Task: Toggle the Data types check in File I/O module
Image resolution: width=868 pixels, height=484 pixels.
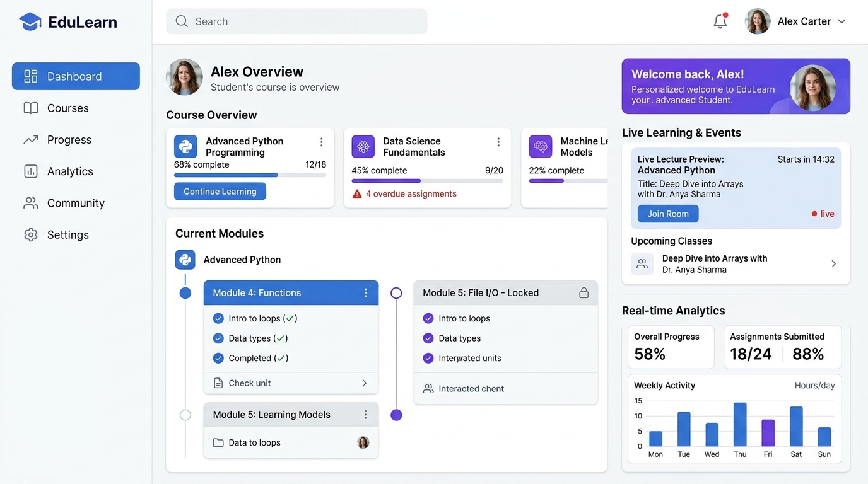Action: pyautogui.click(x=428, y=338)
